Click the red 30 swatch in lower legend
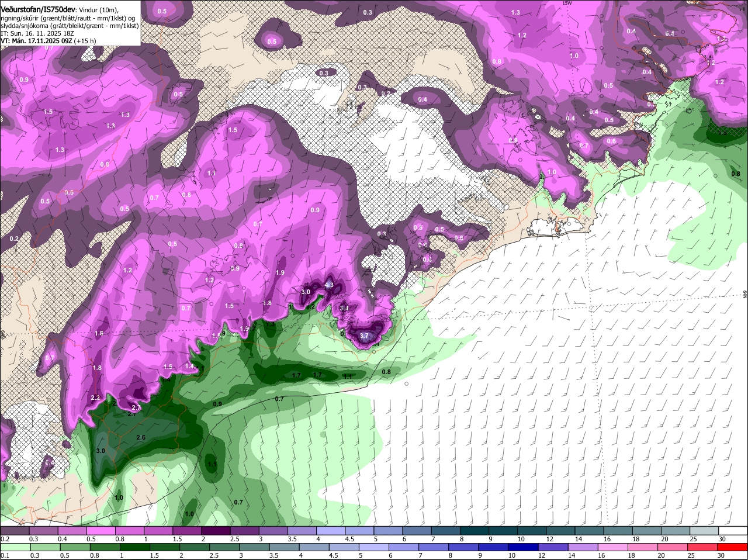This screenshot has height=560, width=748. (x=733, y=547)
